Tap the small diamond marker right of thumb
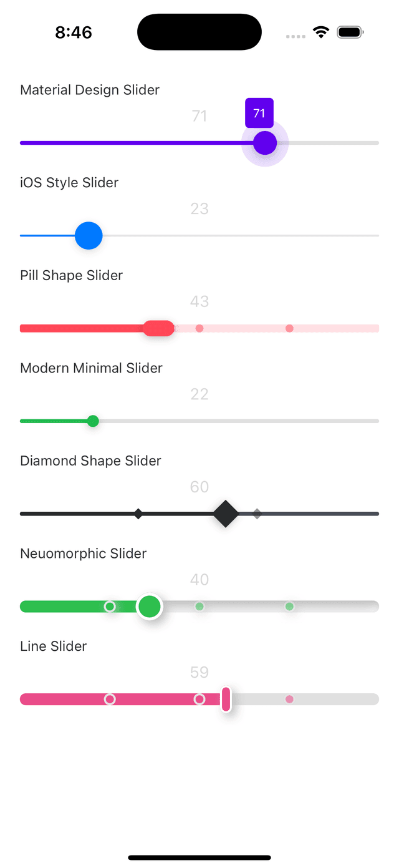399x868 pixels. (x=257, y=514)
